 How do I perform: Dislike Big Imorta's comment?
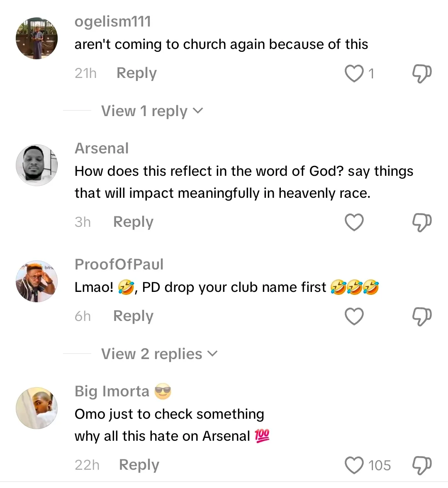421,465
